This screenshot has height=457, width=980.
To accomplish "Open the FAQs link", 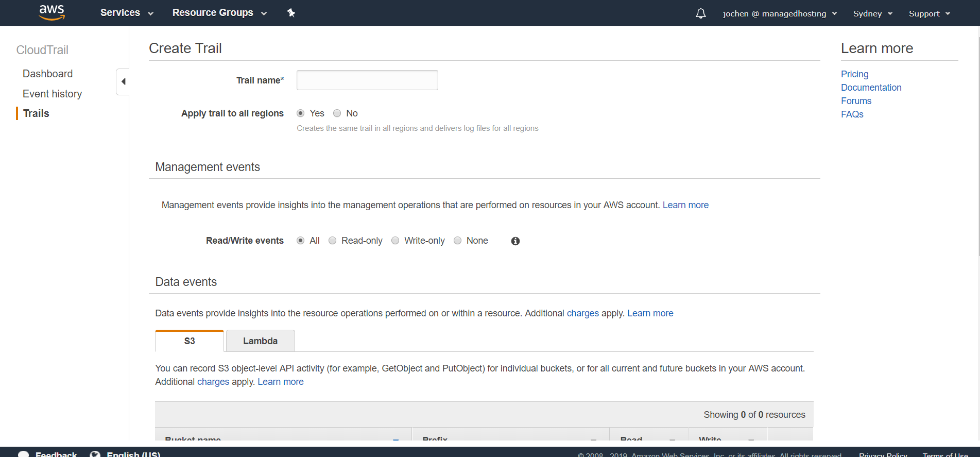I will [x=852, y=114].
